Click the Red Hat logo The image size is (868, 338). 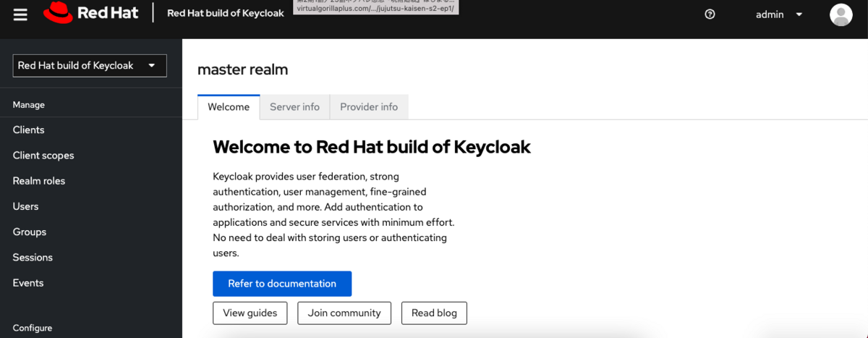click(90, 13)
